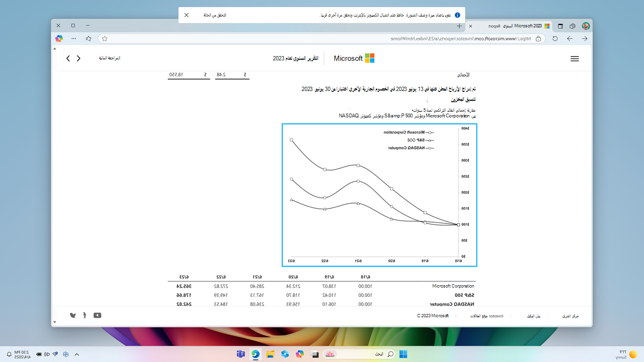Click the 285.40 value in the table
This screenshot has width=644, height=362.
[x=257, y=286]
